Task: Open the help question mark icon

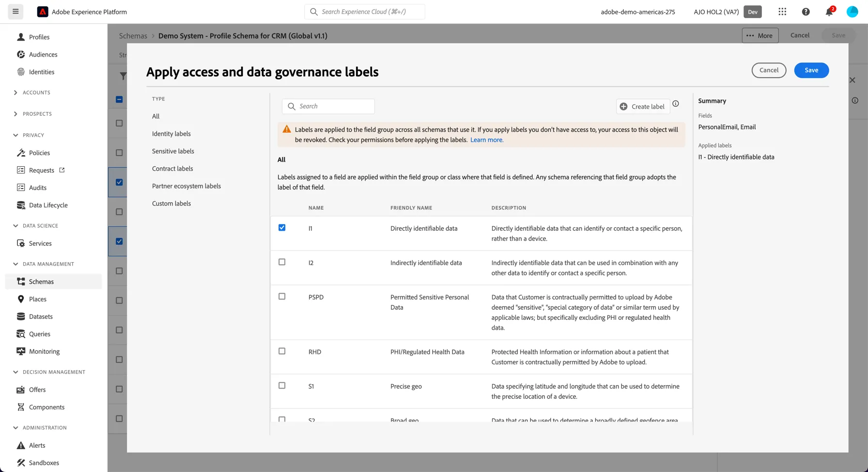Action: click(x=806, y=12)
